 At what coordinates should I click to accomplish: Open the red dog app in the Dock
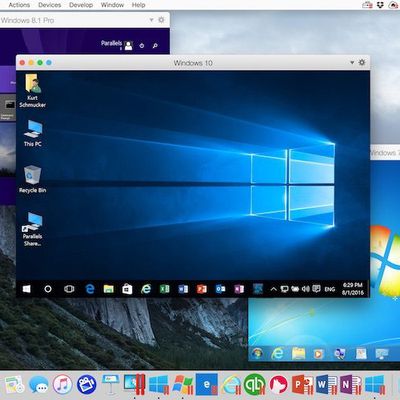click(x=279, y=384)
